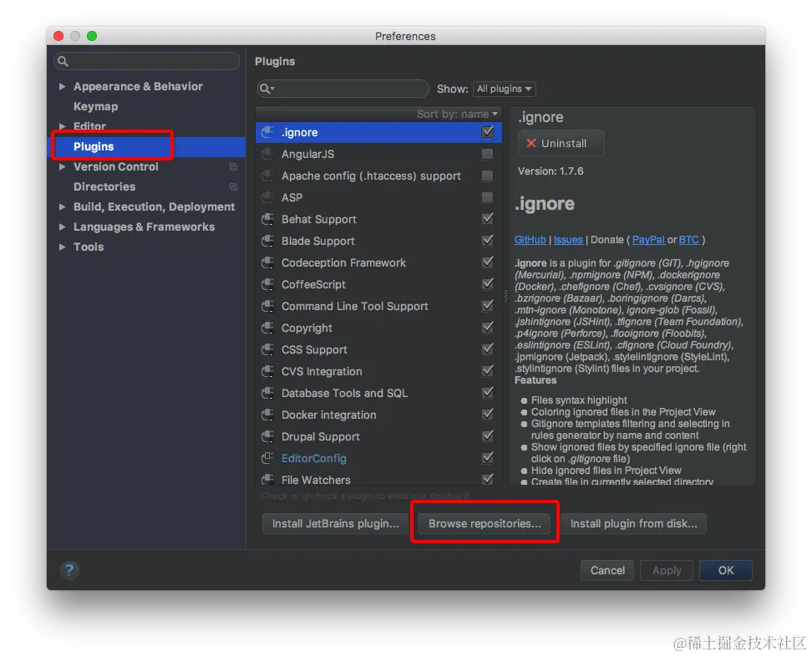Expand the Editor section arrow

pyautogui.click(x=62, y=126)
